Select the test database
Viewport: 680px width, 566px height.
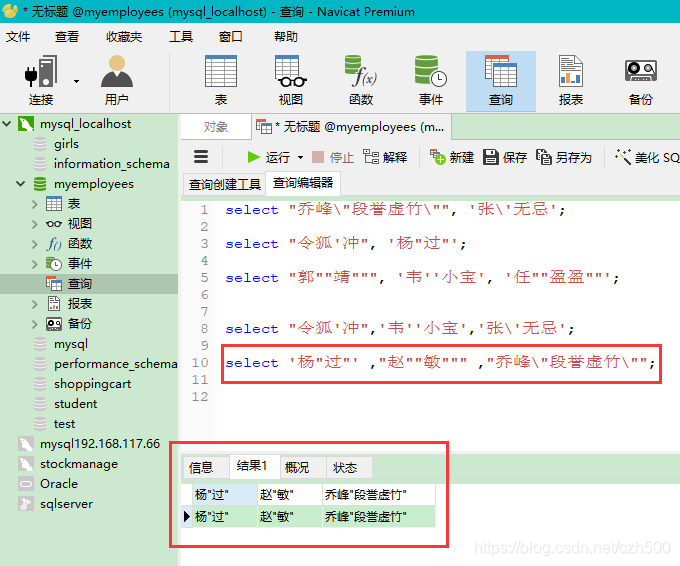pos(64,424)
